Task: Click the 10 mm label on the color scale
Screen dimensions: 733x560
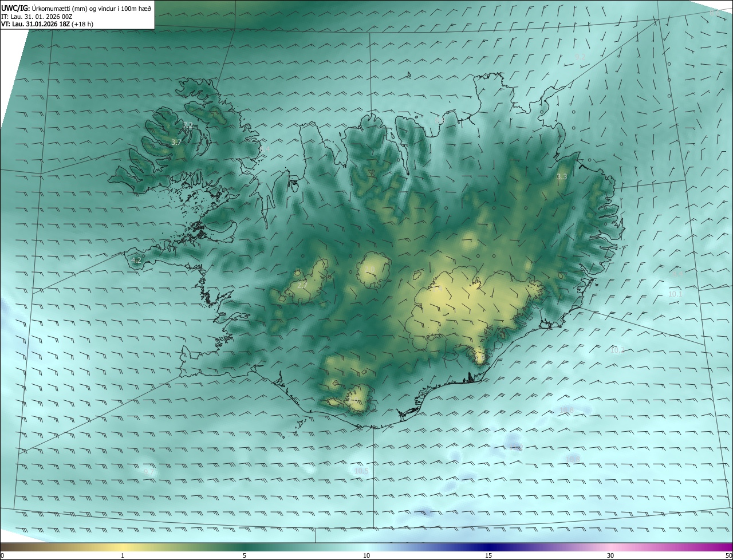Action: (x=366, y=555)
